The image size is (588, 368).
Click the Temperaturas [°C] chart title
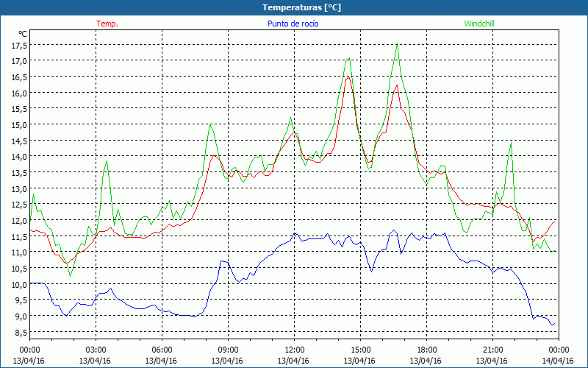point(301,7)
